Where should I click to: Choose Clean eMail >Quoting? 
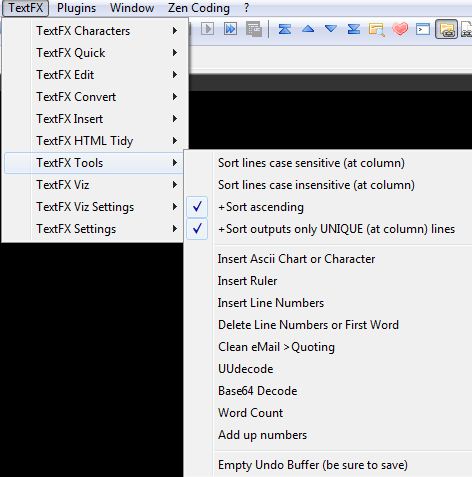point(328,347)
